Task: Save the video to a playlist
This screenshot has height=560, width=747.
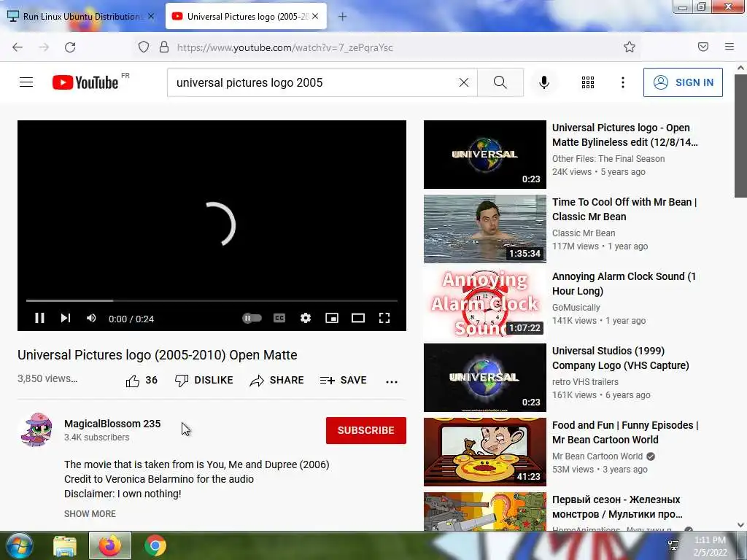Action: coord(343,381)
